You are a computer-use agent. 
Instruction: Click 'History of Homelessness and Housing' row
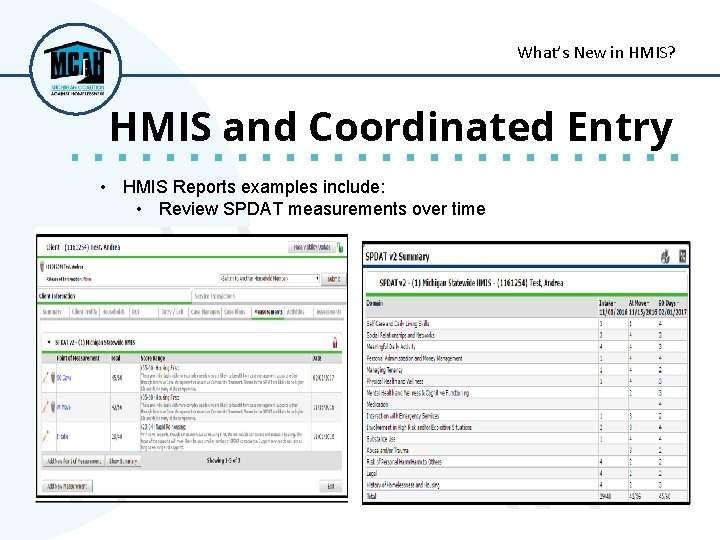click(527, 484)
